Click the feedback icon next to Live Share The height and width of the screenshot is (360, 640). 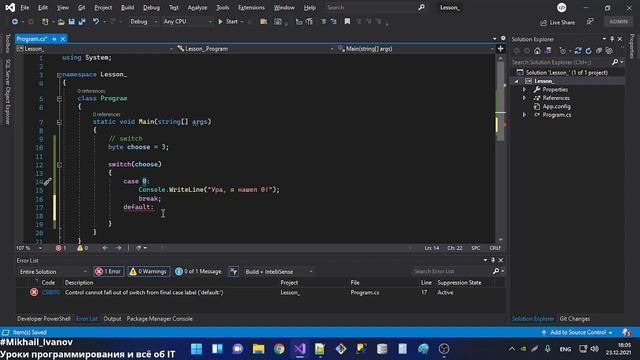click(x=590, y=22)
